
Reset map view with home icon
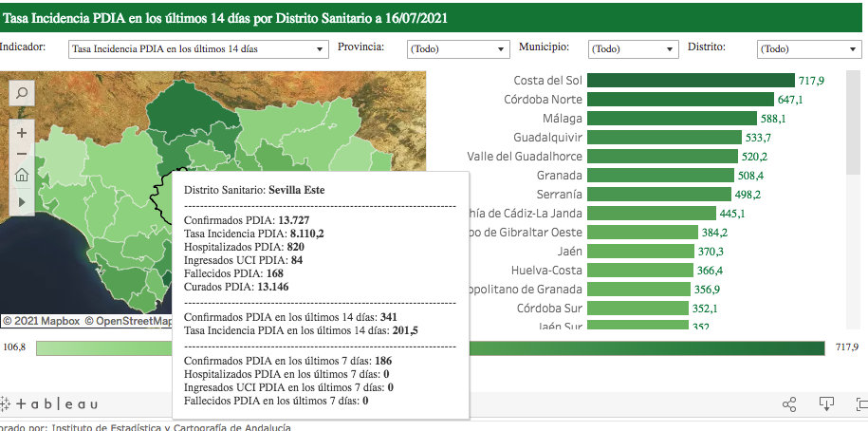22,176
